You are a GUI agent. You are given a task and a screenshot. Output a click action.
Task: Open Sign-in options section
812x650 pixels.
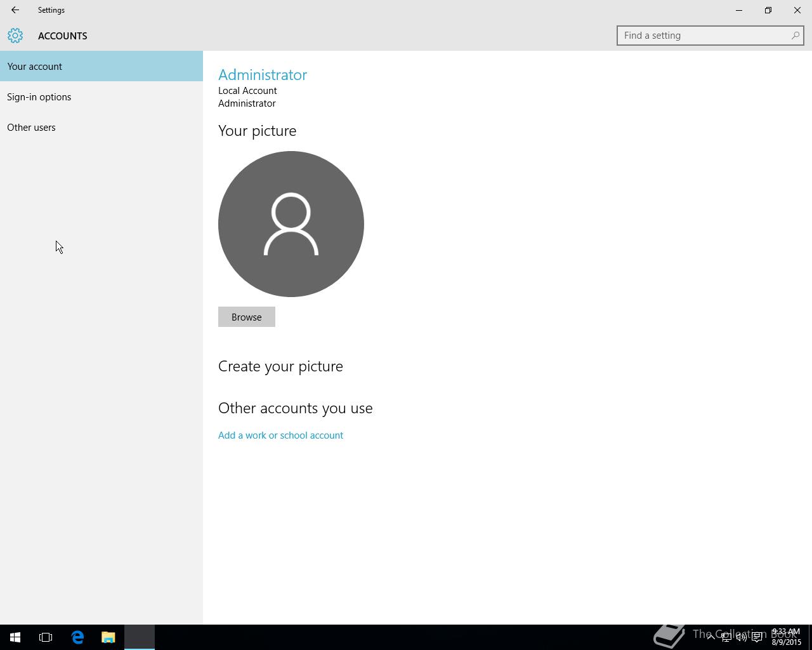101,96
